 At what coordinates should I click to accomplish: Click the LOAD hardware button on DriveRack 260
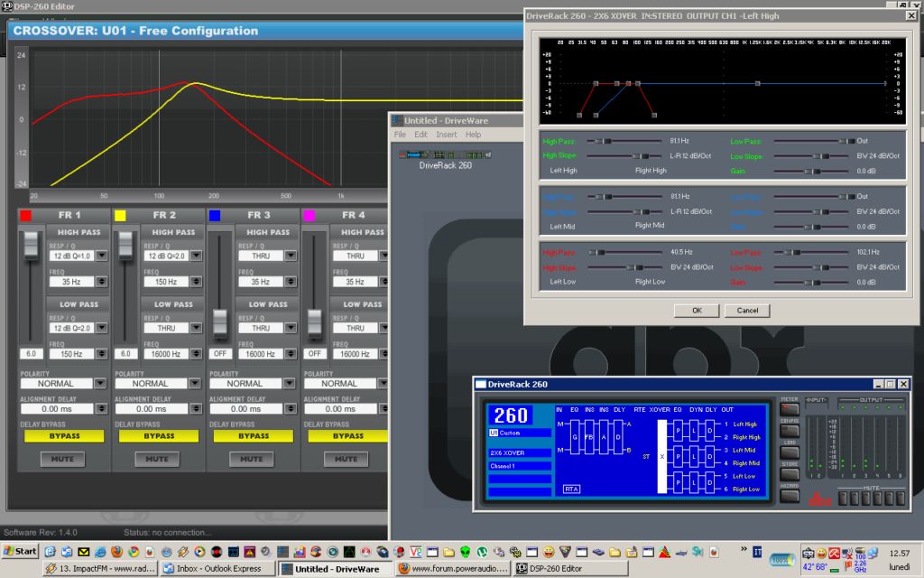tap(789, 452)
